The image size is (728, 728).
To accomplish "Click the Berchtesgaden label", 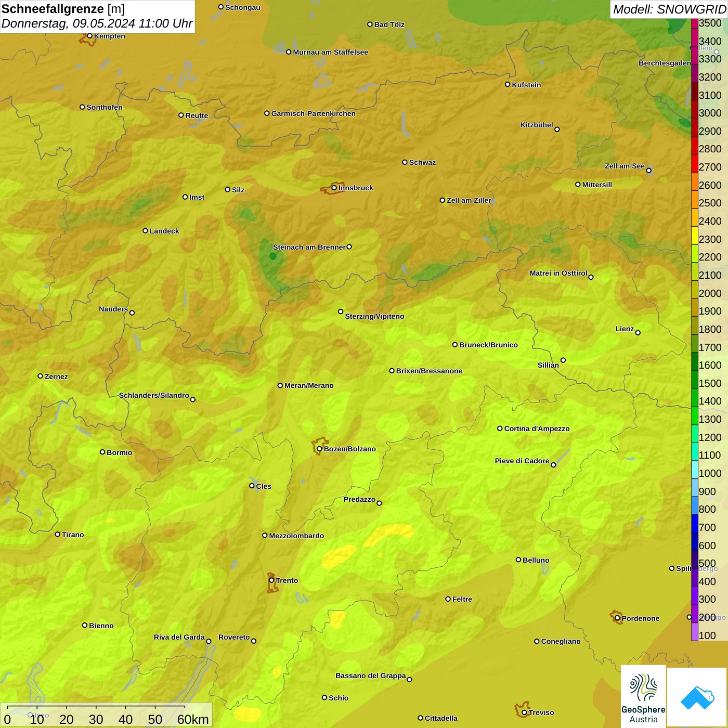I will click(x=665, y=63).
